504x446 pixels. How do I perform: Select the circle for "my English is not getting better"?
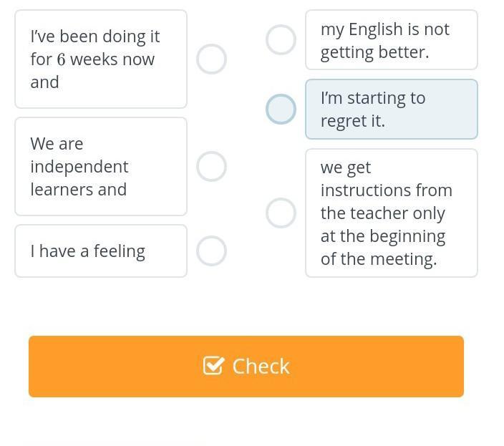[281, 40]
